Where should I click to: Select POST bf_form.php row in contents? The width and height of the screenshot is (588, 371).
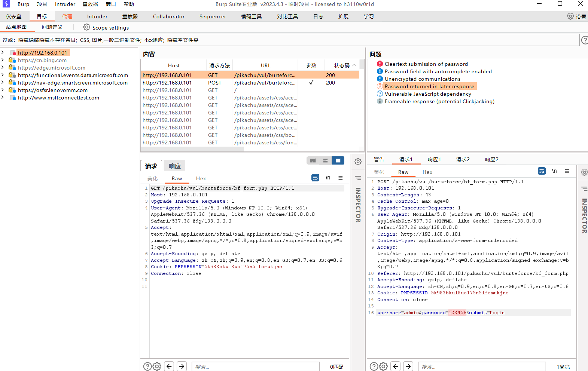coord(250,83)
